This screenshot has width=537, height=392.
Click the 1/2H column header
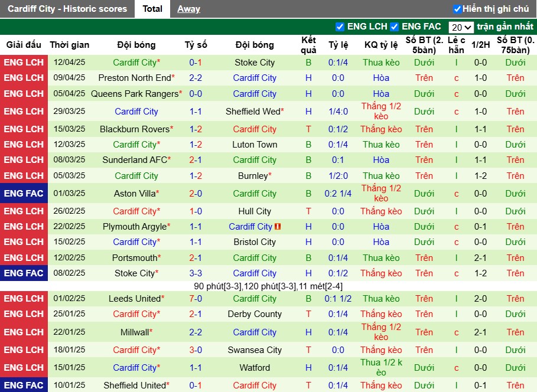(480, 45)
